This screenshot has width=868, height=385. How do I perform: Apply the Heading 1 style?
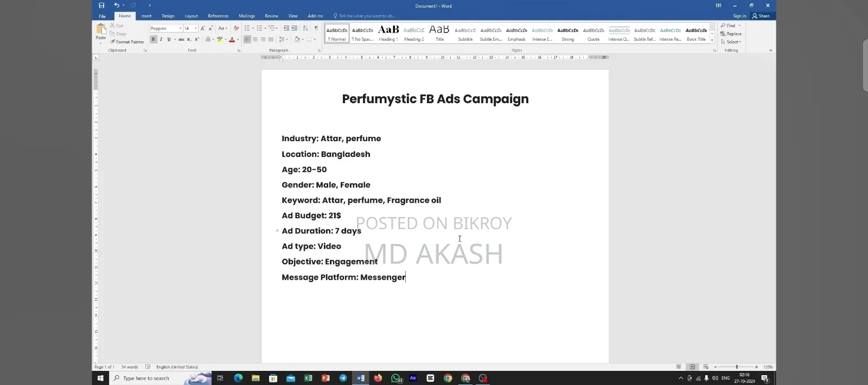tap(388, 34)
